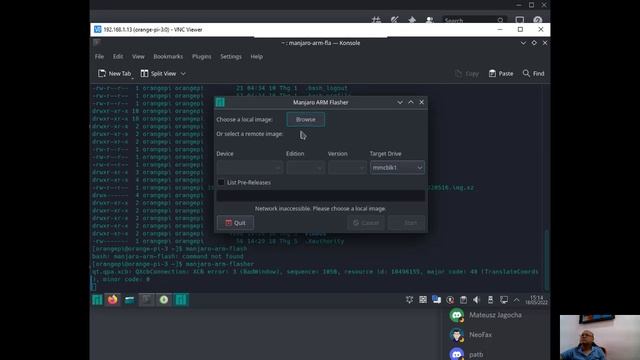Click Paste in the Konsole toolbar
This screenshot has width=640, height=360.
click(x=501, y=73)
